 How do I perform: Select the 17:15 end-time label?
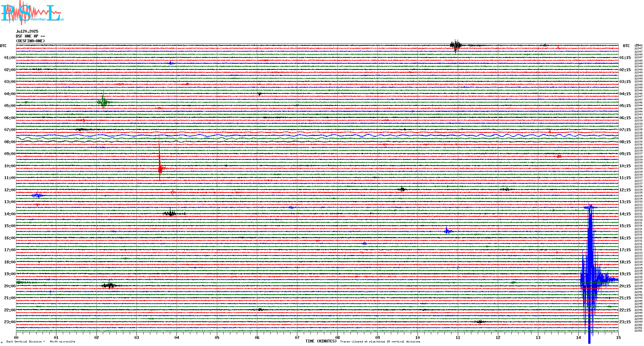(625, 250)
